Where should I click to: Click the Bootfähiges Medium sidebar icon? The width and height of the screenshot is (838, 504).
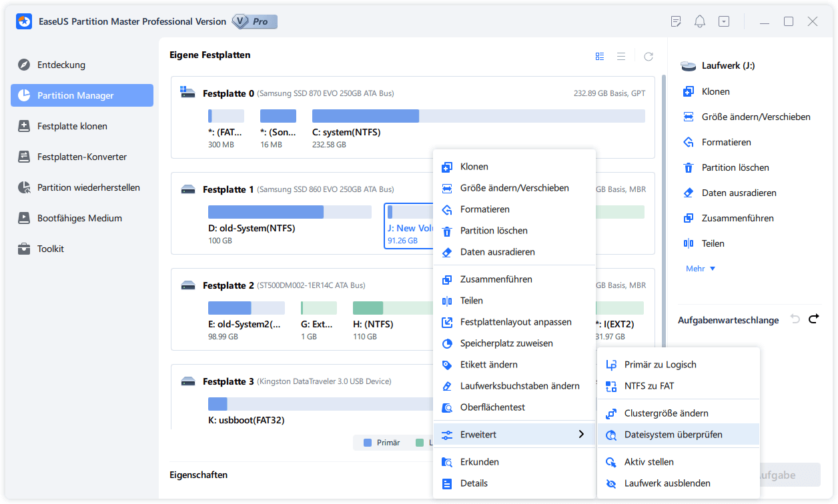(24, 218)
